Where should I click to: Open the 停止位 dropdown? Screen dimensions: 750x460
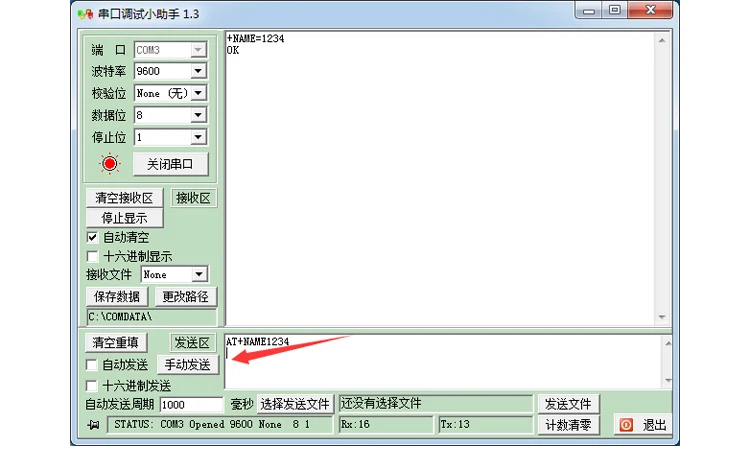click(x=198, y=137)
